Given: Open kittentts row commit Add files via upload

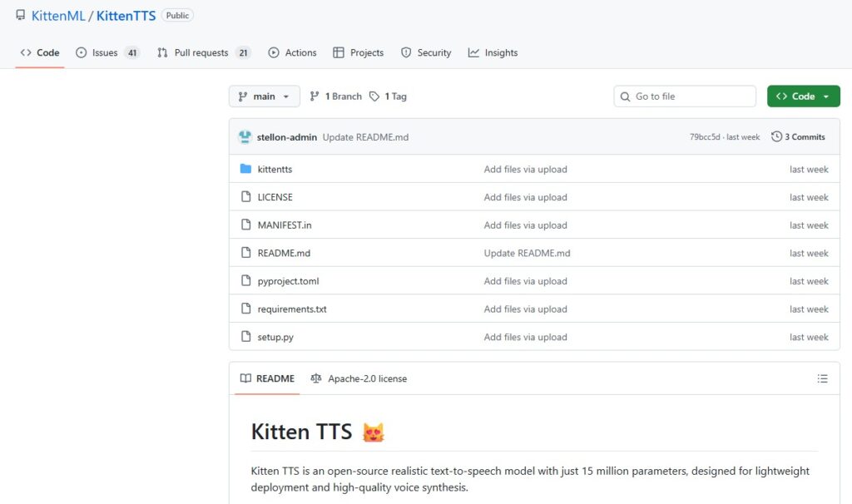Looking at the screenshot, I should coord(526,169).
